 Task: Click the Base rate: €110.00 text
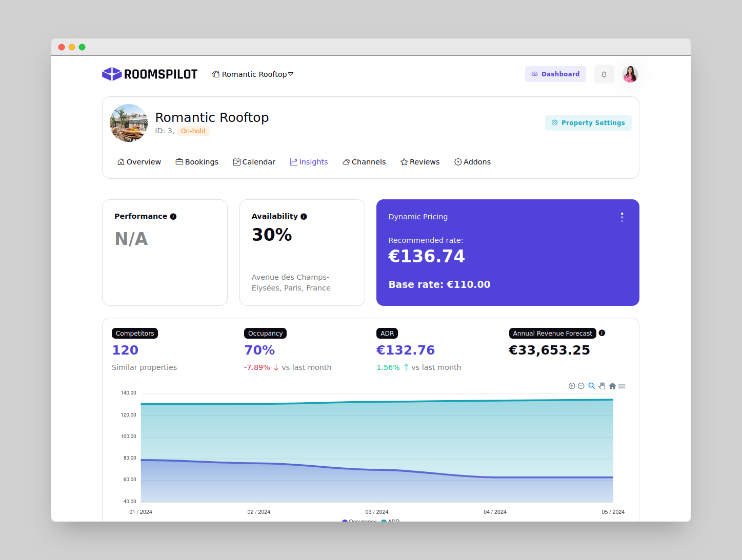point(439,284)
